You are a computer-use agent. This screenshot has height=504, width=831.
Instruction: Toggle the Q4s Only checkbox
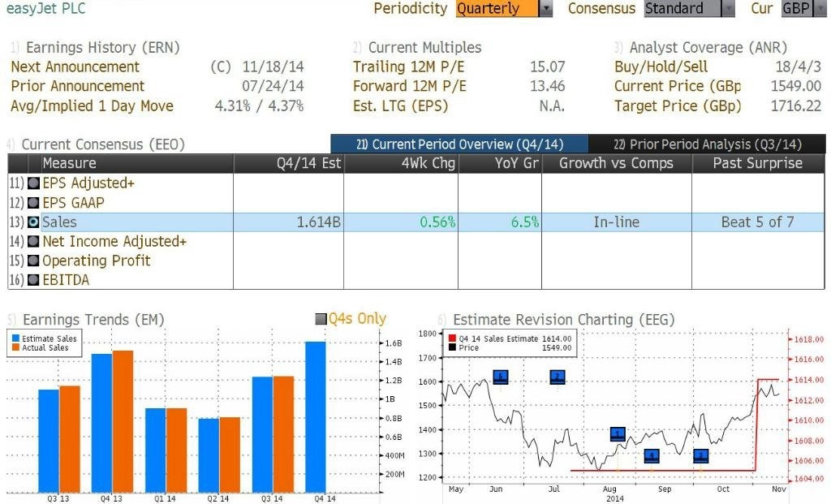click(x=321, y=319)
